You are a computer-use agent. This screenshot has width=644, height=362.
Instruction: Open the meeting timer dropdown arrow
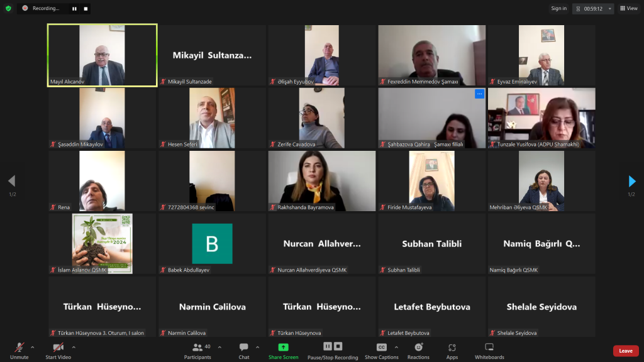610,9
